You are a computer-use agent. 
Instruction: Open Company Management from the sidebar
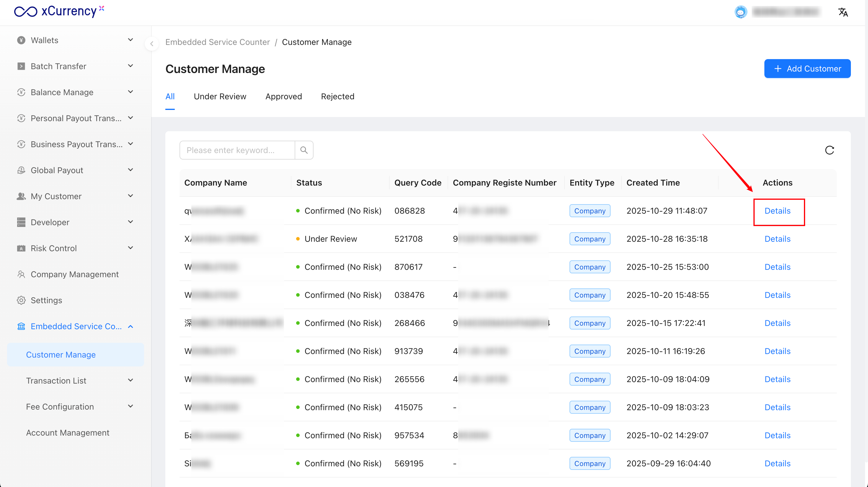tap(74, 274)
